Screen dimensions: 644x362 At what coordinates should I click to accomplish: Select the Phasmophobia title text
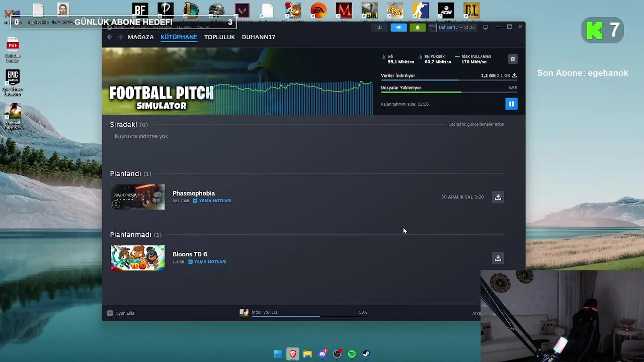pos(194,194)
